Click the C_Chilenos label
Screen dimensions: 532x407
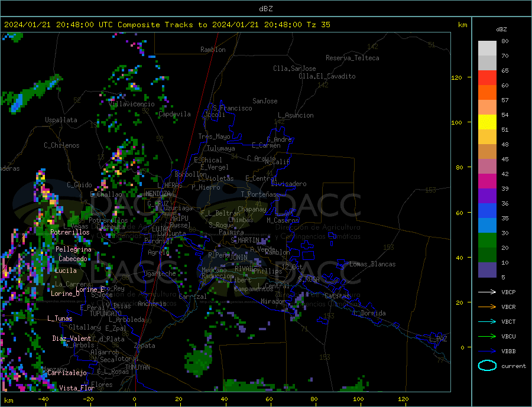coord(61,145)
